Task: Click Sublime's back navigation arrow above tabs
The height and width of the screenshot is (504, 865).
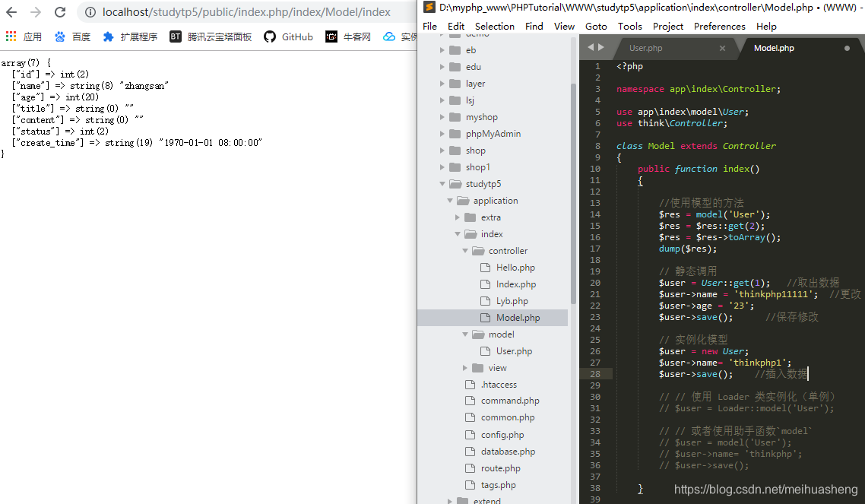Action: [591, 47]
